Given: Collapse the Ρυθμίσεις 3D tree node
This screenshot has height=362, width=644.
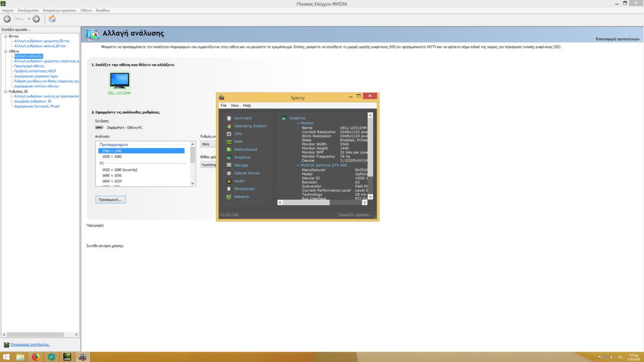Looking at the screenshot, I should [6, 92].
